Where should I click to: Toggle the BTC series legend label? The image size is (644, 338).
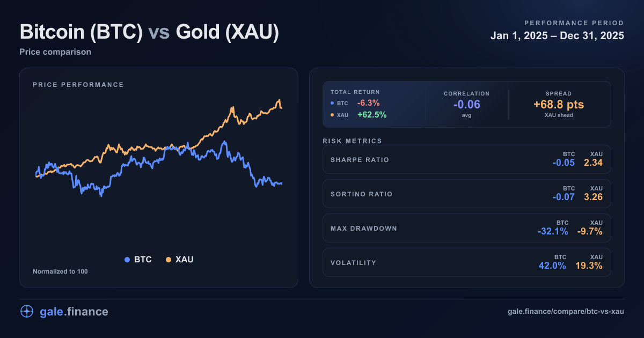pos(143,260)
